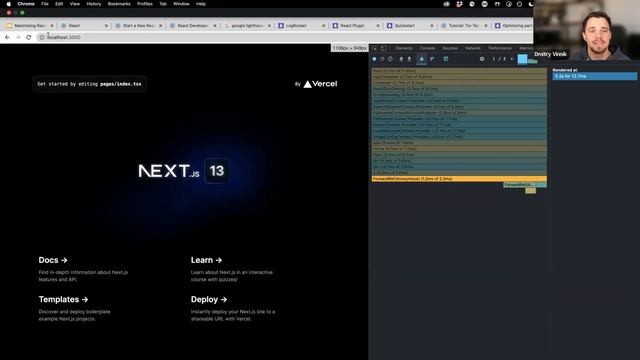Open the Docs link on the page
The height and width of the screenshot is (360, 640).
click(x=53, y=260)
